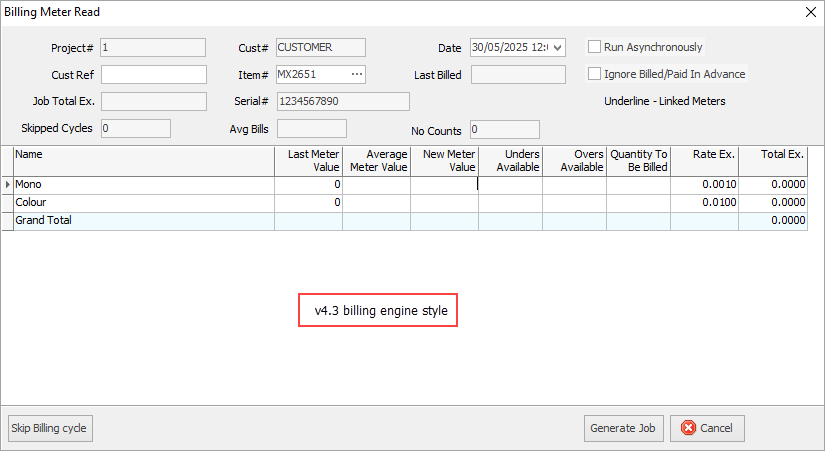The image size is (825, 451).
Task: Click the Last Meter Value column header
Action: coord(309,161)
